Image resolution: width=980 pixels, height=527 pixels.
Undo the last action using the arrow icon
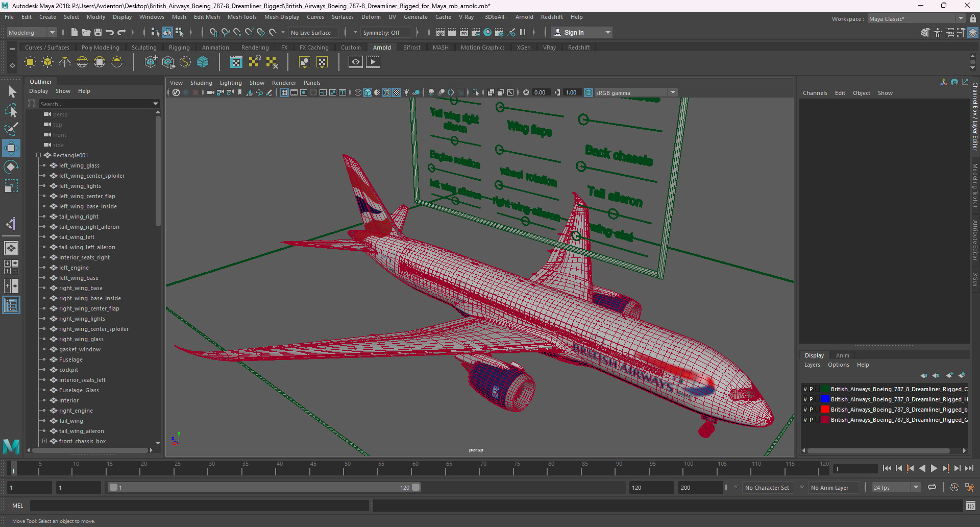coord(110,32)
